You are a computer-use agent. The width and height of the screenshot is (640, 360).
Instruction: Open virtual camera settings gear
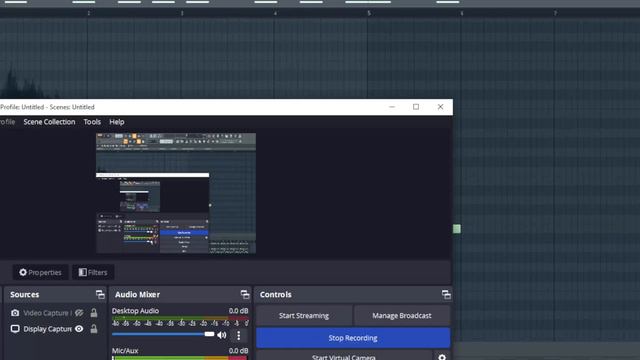point(442,357)
